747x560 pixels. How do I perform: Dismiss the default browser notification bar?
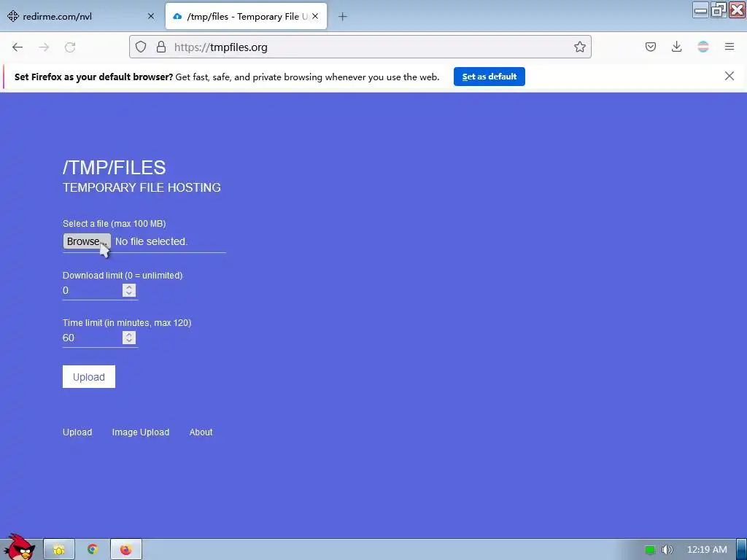point(729,76)
